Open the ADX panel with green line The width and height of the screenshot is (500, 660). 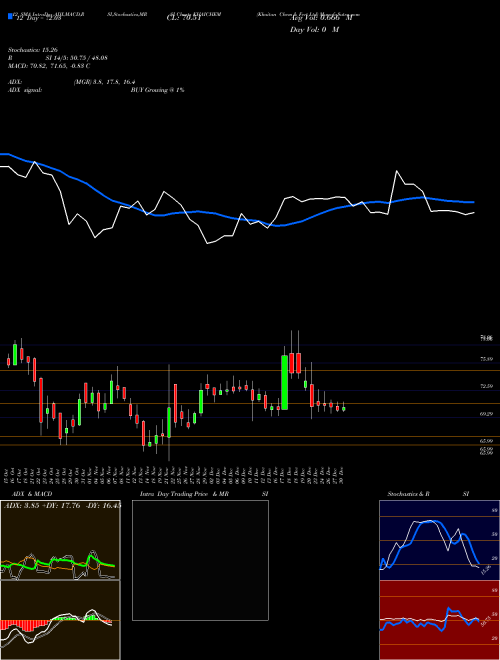point(60,540)
